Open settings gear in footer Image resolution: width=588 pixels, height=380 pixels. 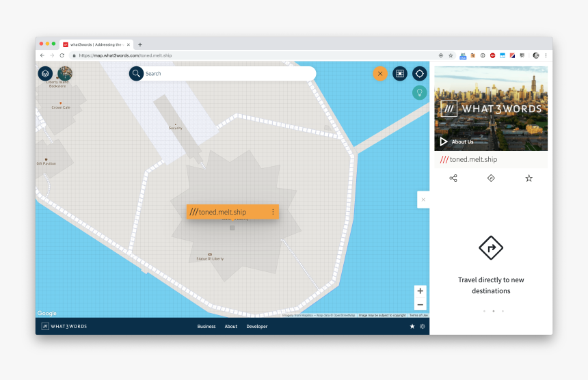tap(423, 327)
